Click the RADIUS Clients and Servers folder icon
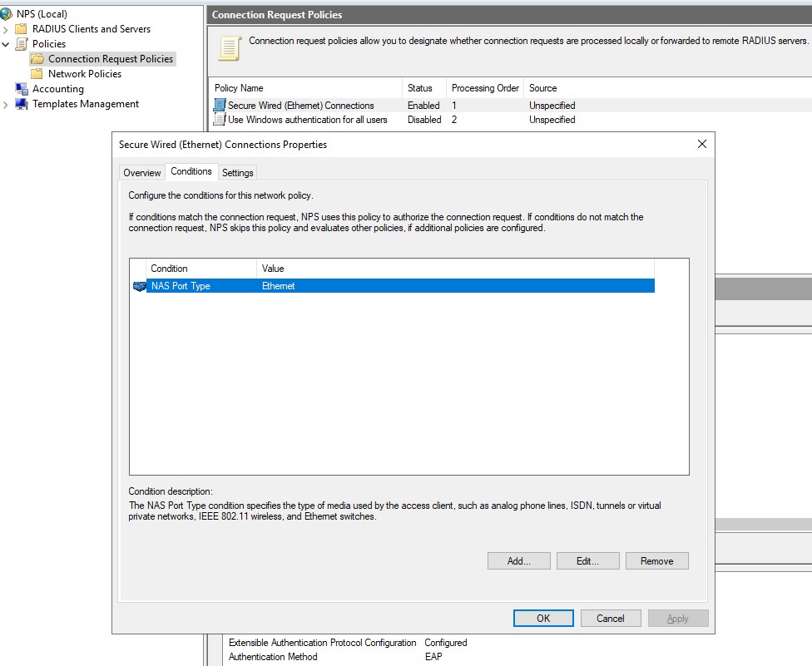812x666 pixels. click(x=22, y=29)
